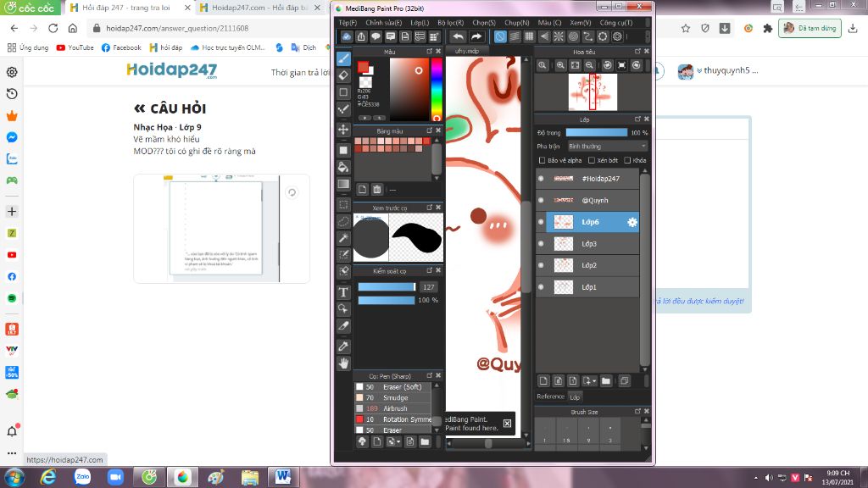The width and height of the screenshot is (868, 488).
Task: Enable the grid snap icon
Action: pyautogui.click(x=529, y=36)
